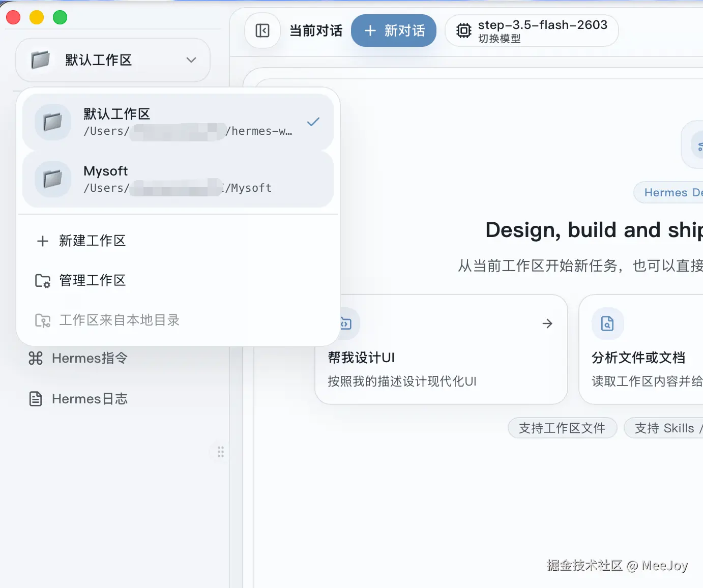This screenshot has width=703, height=588.
Task: Click the 读取工作区内容 description text
Action: pos(647,381)
